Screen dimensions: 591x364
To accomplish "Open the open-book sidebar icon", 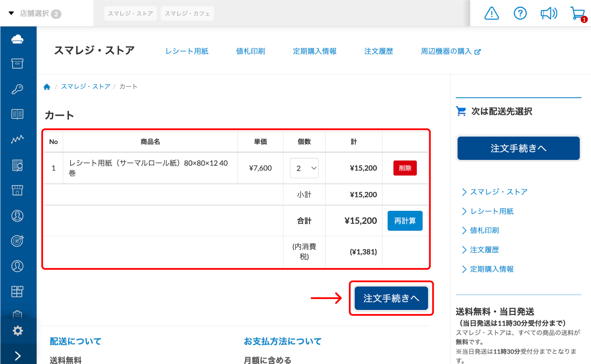I will tap(18, 114).
